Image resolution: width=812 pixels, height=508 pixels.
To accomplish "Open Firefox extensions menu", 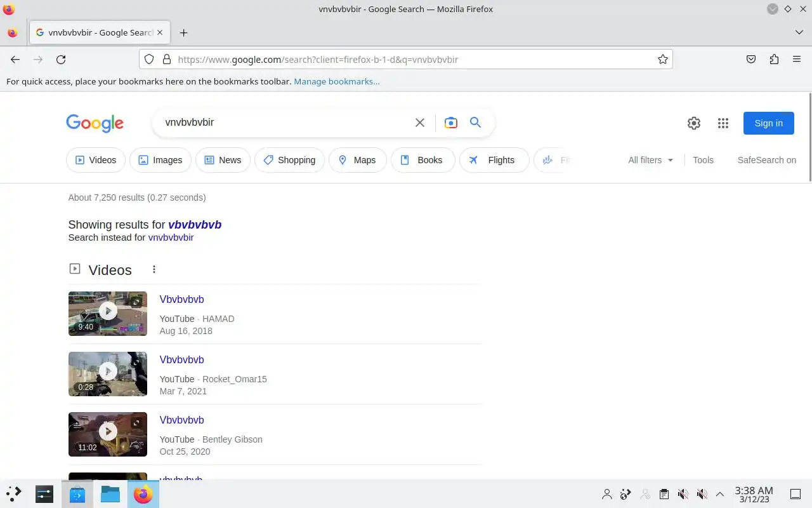I will point(774,59).
